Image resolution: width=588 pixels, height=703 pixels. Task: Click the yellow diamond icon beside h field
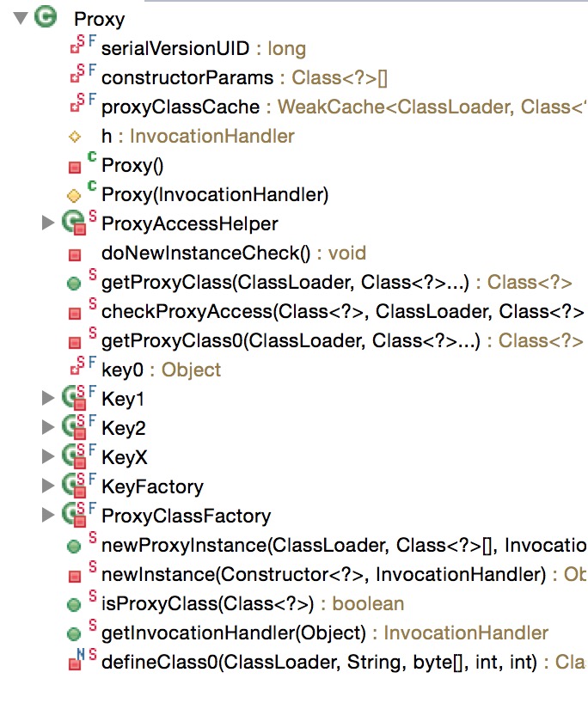(x=75, y=137)
